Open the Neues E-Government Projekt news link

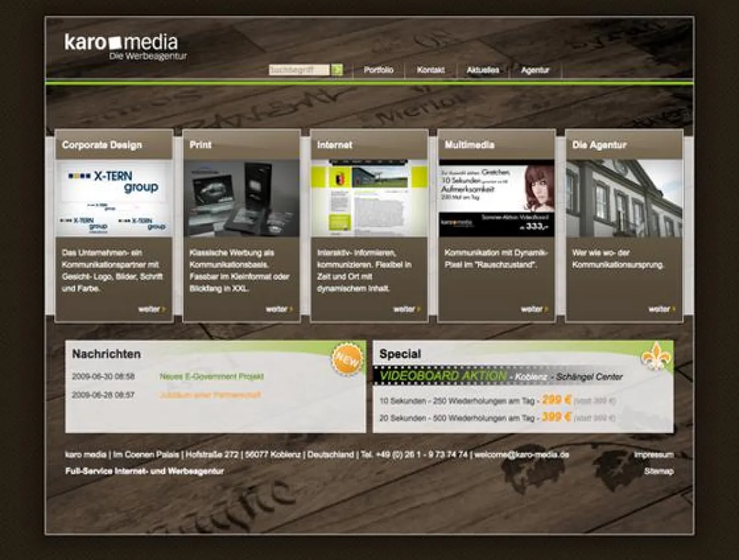click(x=211, y=376)
